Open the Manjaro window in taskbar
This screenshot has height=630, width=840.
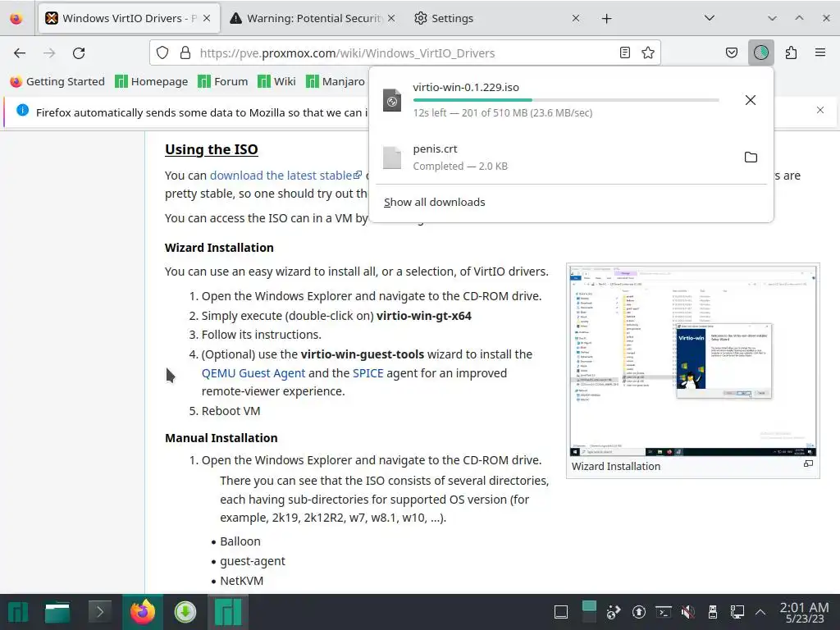click(x=228, y=612)
